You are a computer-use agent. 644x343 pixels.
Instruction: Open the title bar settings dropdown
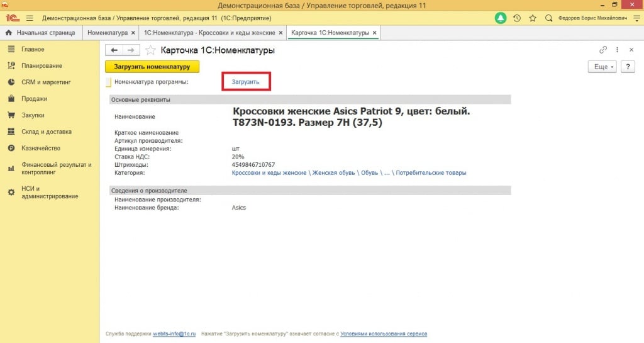pyautogui.click(x=635, y=18)
